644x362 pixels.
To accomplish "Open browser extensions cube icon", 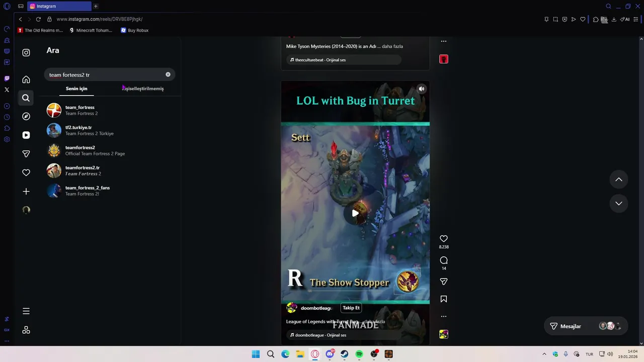I will point(596,19).
